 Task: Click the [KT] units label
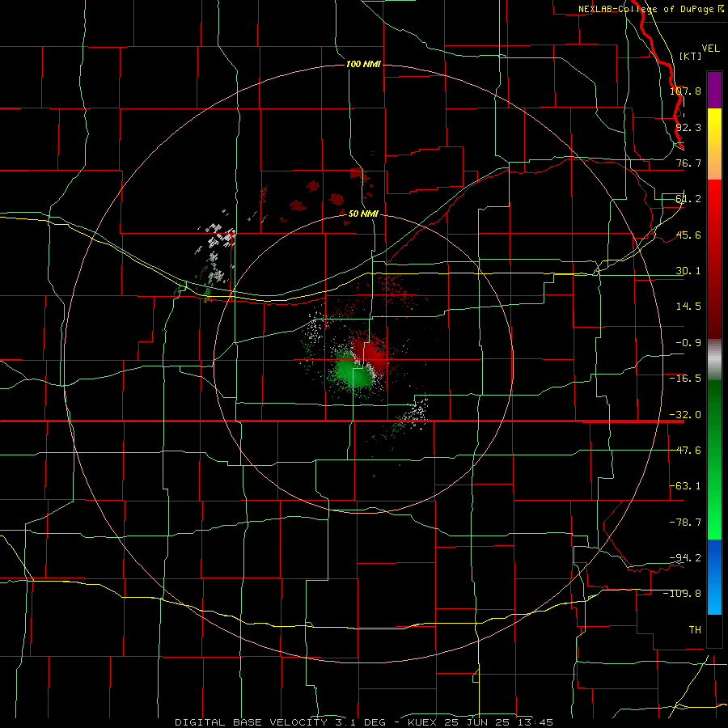(x=691, y=56)
